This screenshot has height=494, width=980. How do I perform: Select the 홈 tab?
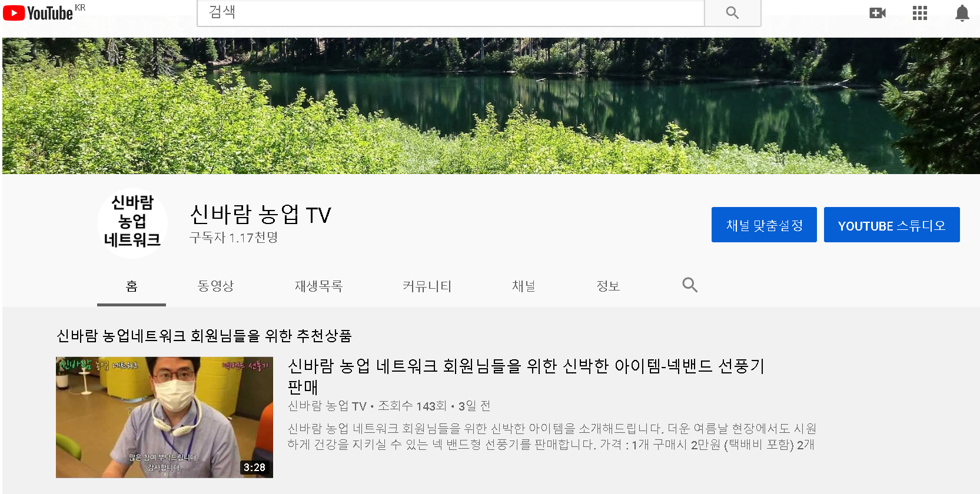pos(132,286)
